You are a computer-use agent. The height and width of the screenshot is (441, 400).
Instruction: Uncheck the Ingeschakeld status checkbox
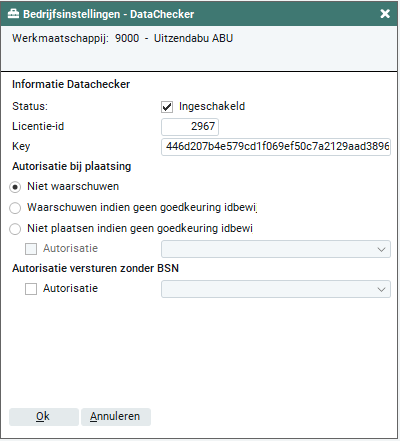(x=167, y=107)
